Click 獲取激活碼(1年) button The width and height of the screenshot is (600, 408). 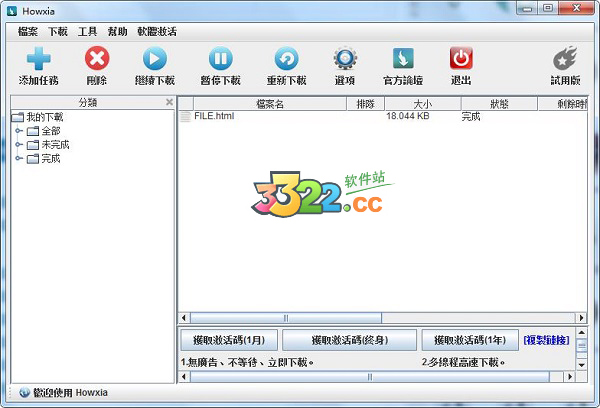pyautogui.click(x=470, y=340)
